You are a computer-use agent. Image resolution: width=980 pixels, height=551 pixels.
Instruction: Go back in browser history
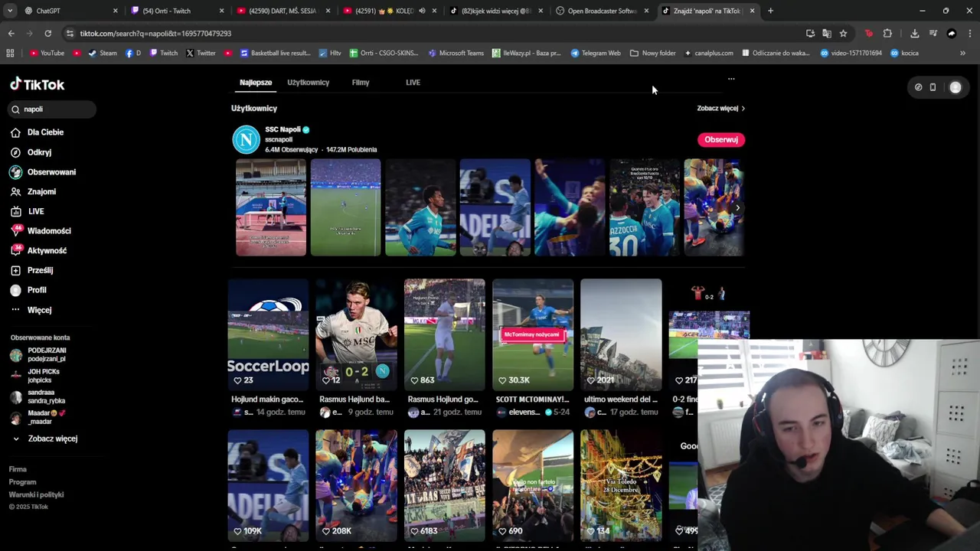pos(11,34)
